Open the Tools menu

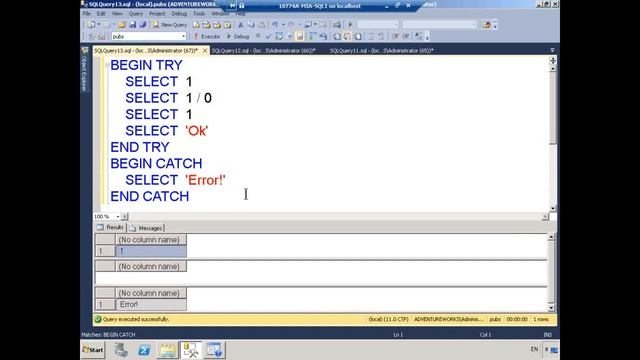tap(199, 13)
